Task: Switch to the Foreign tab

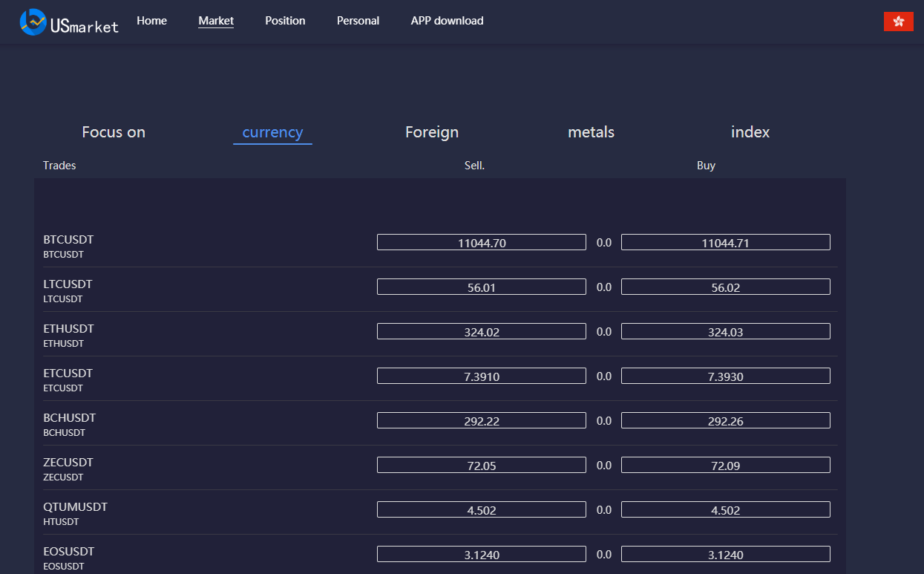Action: pos(432,132)
